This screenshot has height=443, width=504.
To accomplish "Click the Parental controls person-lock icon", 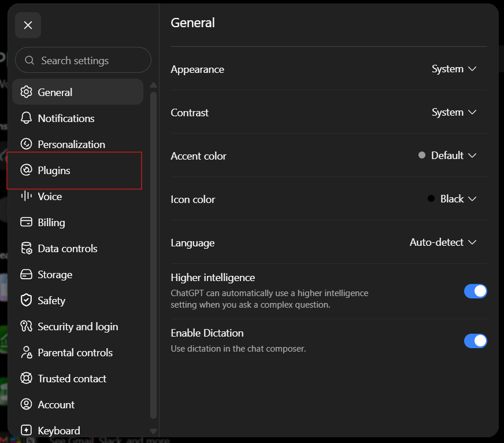I will coord(27,352).
